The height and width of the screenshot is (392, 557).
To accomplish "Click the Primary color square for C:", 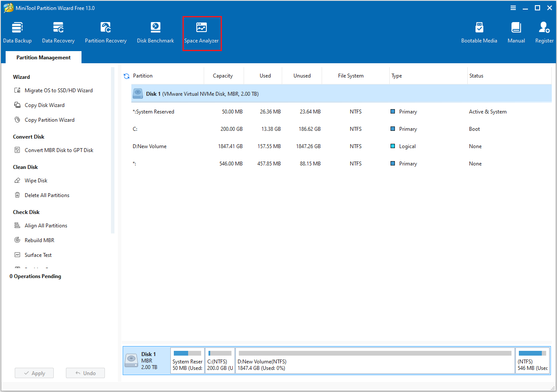I will 393,129.
